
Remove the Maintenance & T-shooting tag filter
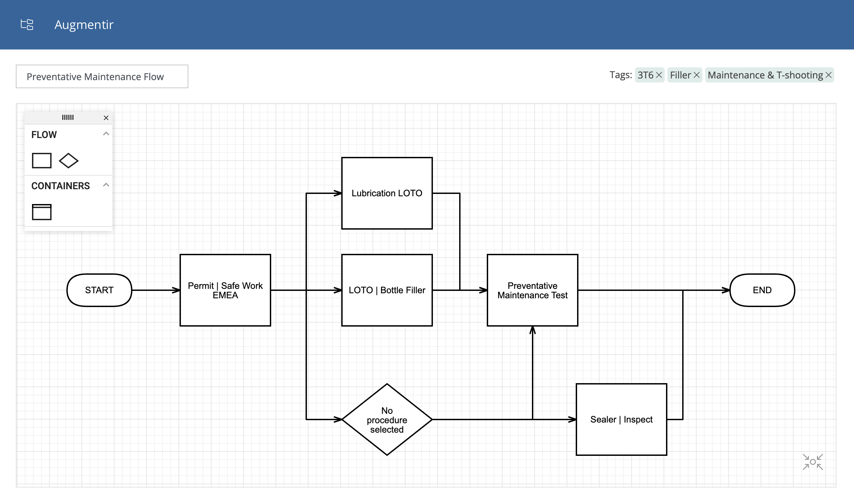pos(829,75)
